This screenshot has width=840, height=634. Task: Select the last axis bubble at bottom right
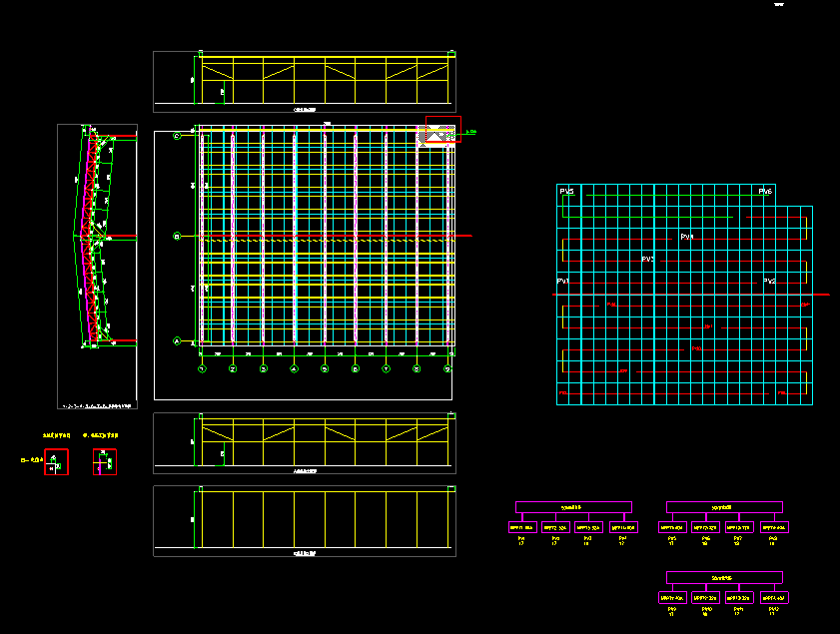click(x=448, y=368)
